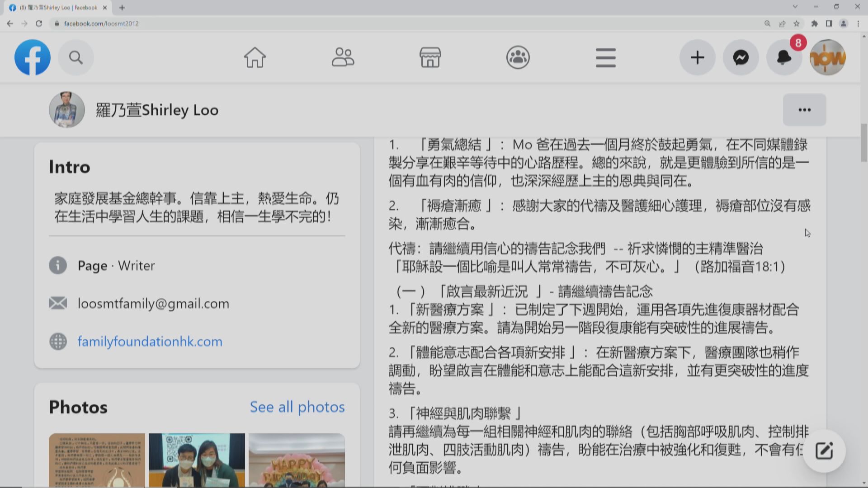The image size is (868, 488).
Task: Click the bookmark star in the address bar
Action: (796, 23)
